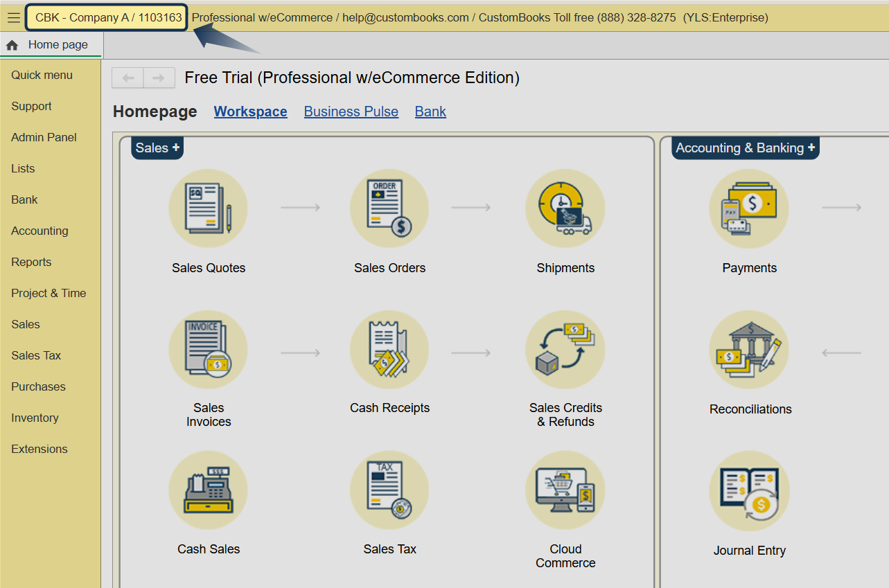Click the Bank link beside Homepage
Image resolution: width=889 pixels, height=588 pixels.
[x=430, y=112]
